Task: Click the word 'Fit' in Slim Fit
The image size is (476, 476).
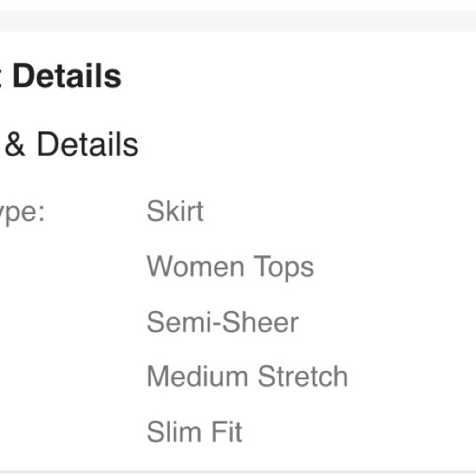Action: tap(227, 432)
